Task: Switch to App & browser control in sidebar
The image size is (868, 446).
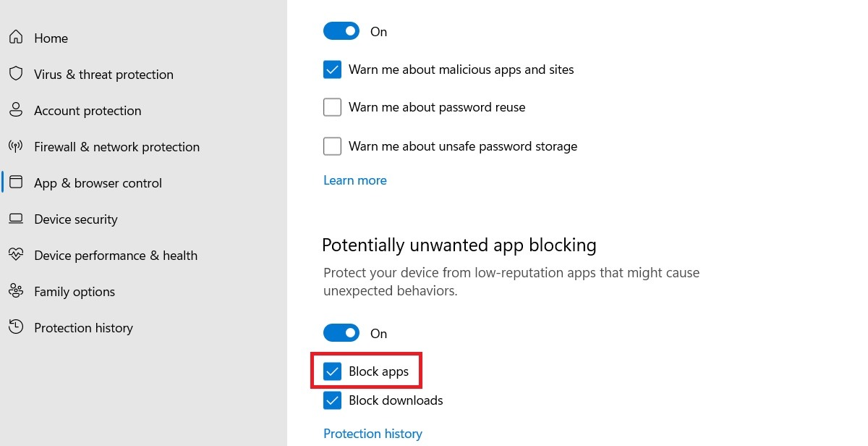Action: tap(98, 182)
